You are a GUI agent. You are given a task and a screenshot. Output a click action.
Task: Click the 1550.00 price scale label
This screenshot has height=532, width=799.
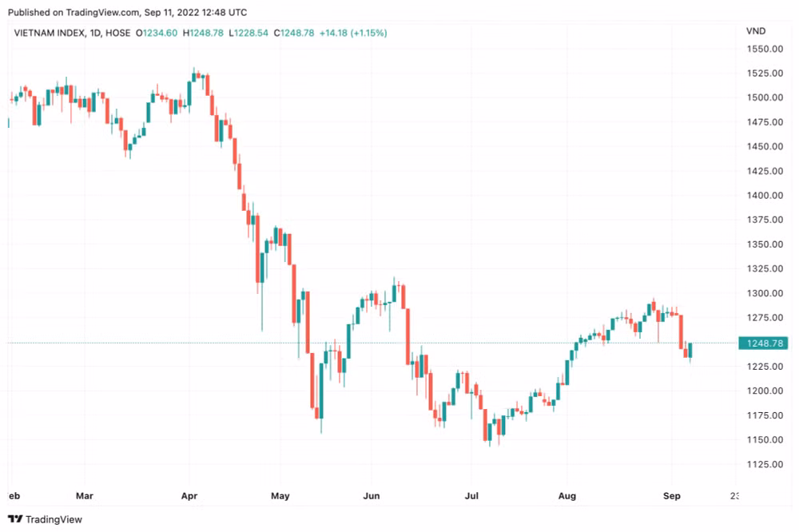click(x=765, y=49)
